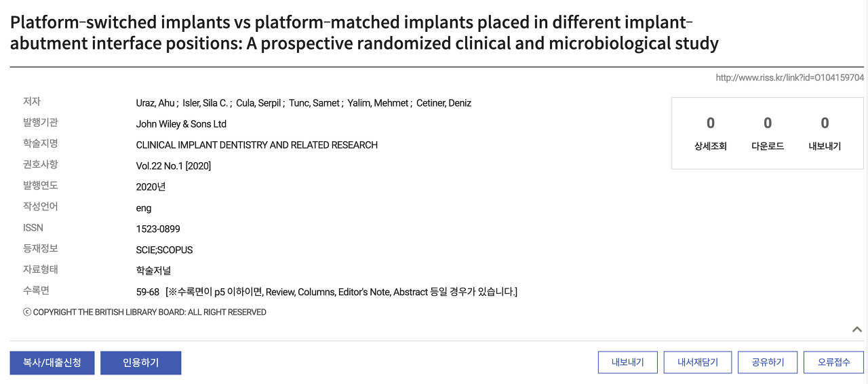This screenshot has width=868, height=384.
Task: Click the riss.kr permalink URL
Action: 790,78
